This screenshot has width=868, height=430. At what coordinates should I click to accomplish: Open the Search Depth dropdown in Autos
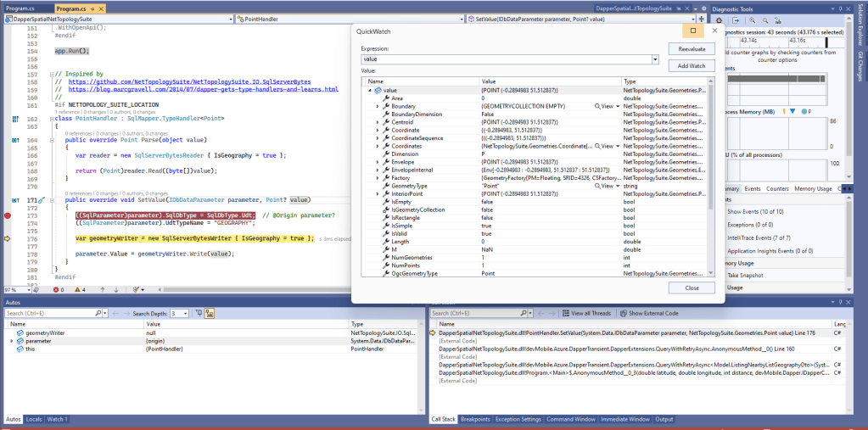pos(187,313)
